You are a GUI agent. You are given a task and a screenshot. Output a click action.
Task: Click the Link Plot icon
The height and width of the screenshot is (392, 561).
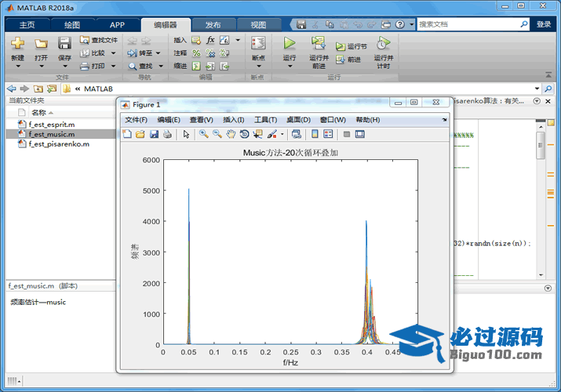297,134
